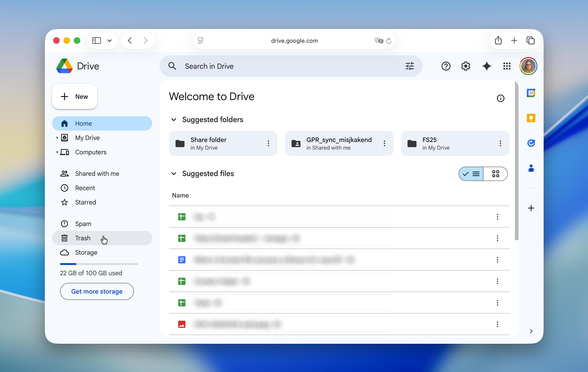Open Gemini sparkle icon in header
Image resolution: width=588 pixels, height=372 pixels.
point(486,66)
